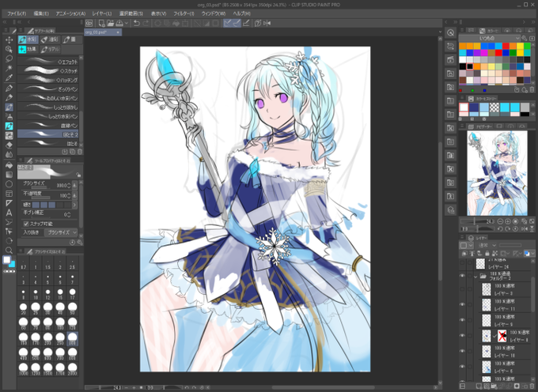Show the hidden レイヤー 24 layer
This screenshot has height=392, width=538.
click(462, 263)
